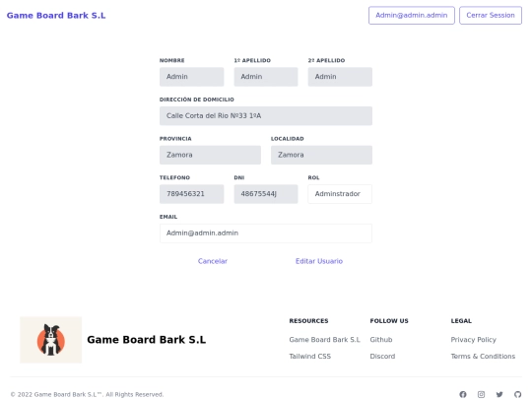Open the Rol dropdown Adminstrador
Screen dimensions: 532x399
click(x=340, y=194)
